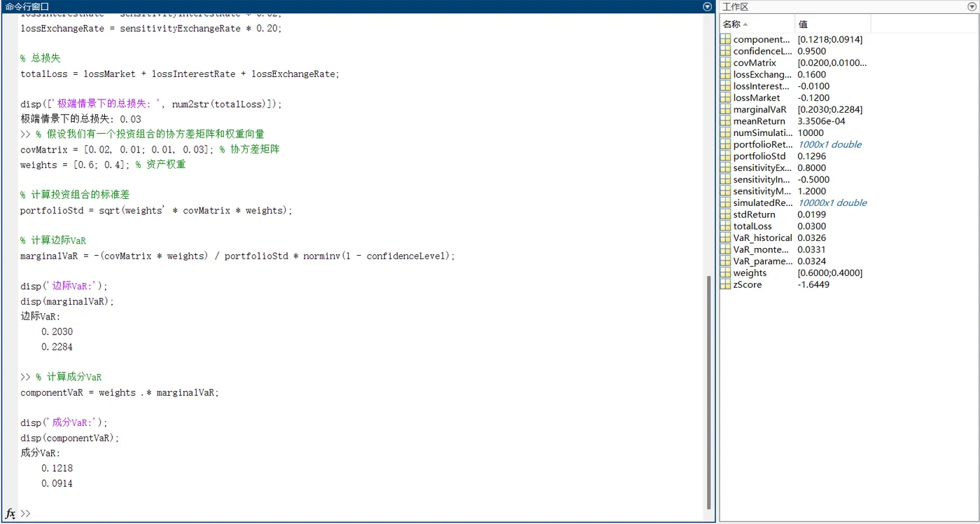Image resolution: width=980 pixels, height=524 pixels.
Task: Click the comment % 计算边际VaR
Action: 53,240
